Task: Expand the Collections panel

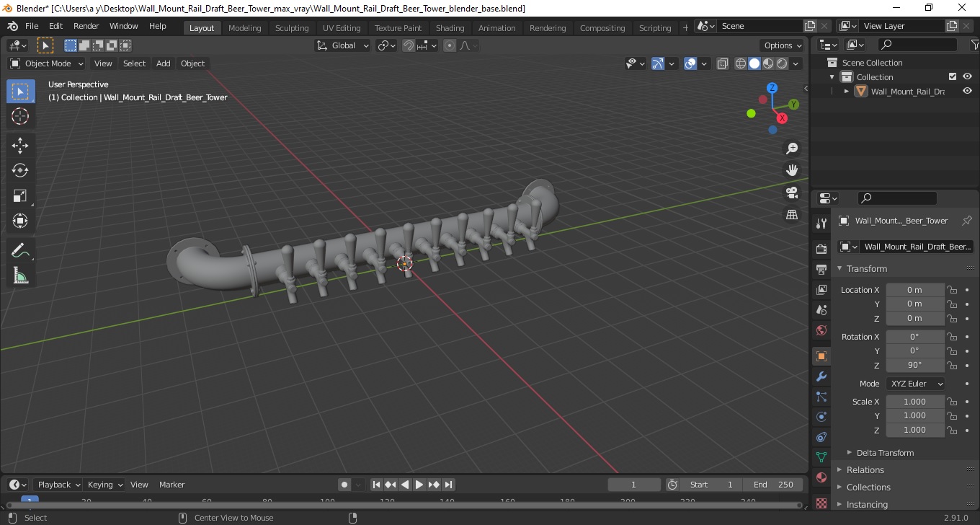Action: pyautogui.click(x=868, y=487)
